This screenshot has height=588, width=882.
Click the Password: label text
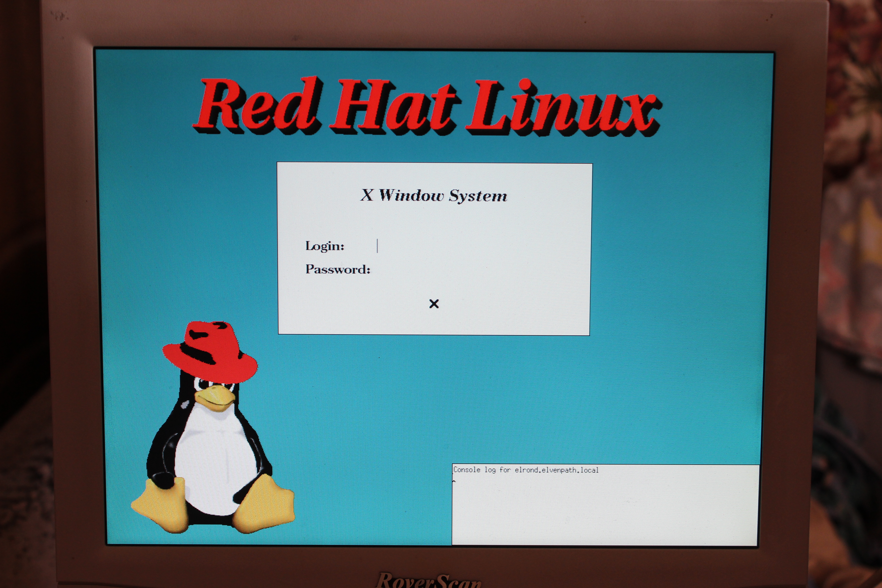click(338, 269)
